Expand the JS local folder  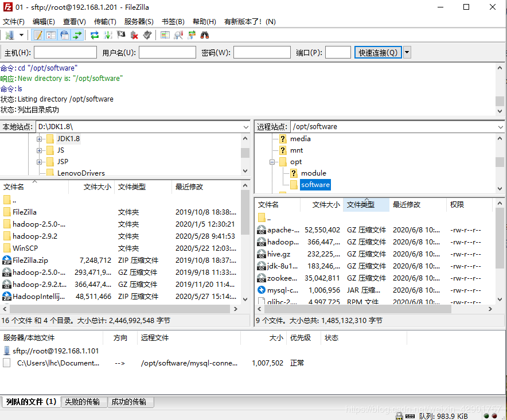click(39, 150)
